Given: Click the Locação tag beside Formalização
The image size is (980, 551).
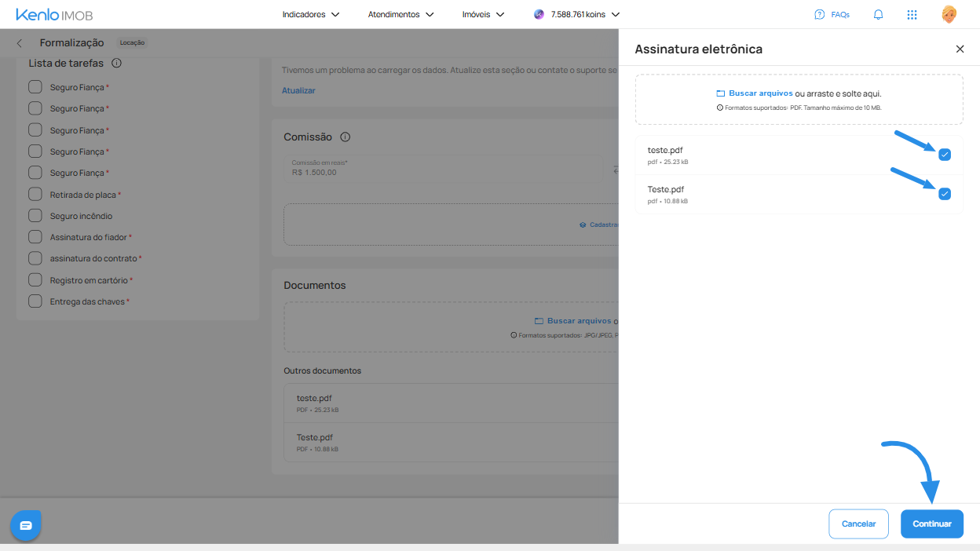Looking at the screenshot, I should click(x=133, y=42).
